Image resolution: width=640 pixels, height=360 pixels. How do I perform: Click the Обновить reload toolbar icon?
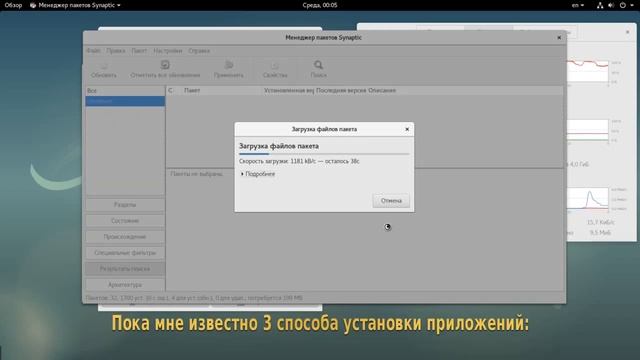104,65
